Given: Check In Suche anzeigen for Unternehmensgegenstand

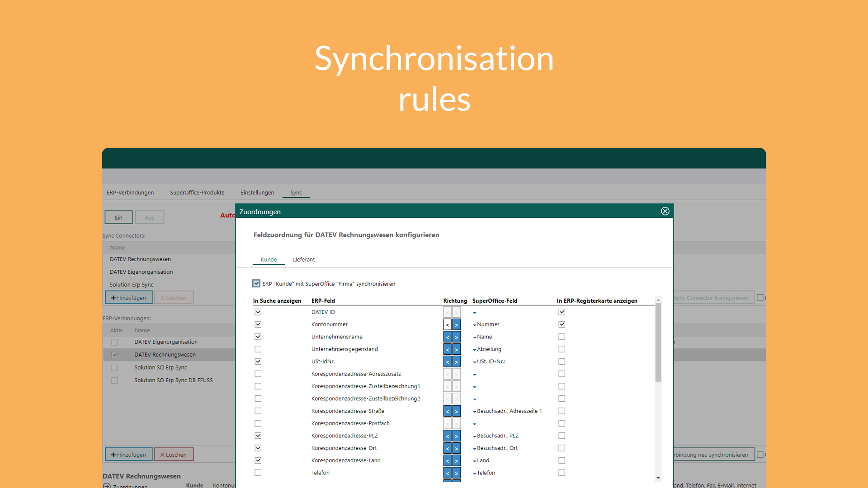Looking at the screenshot, I should click(258, 349).
